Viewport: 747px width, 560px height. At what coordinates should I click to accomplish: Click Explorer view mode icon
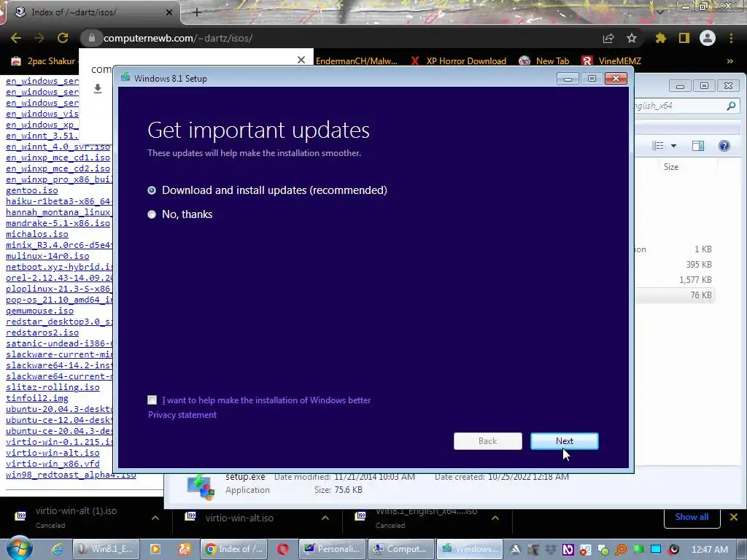(658, 146)
